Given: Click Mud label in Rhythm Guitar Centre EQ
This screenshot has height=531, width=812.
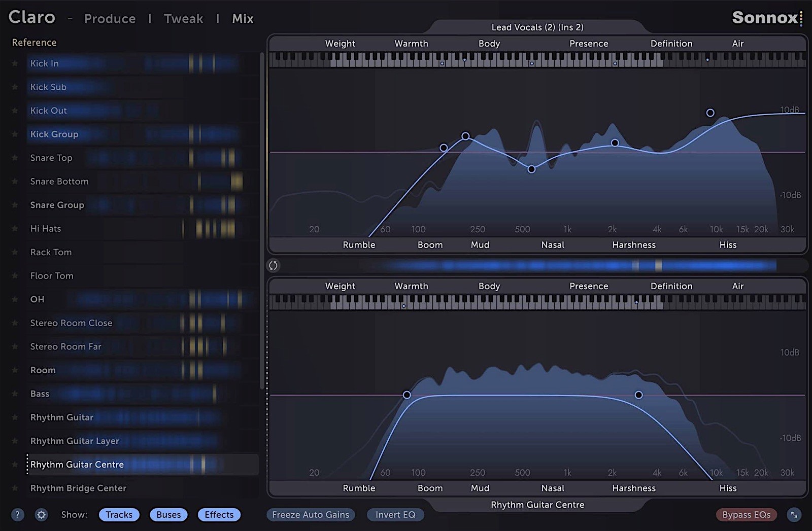Looking at the screenshot, I should (x=480, y=488).
